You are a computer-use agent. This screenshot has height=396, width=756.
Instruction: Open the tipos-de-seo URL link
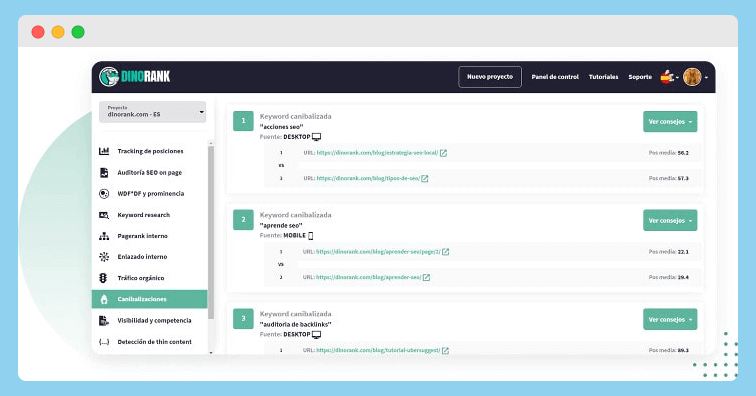click(368, 178)
